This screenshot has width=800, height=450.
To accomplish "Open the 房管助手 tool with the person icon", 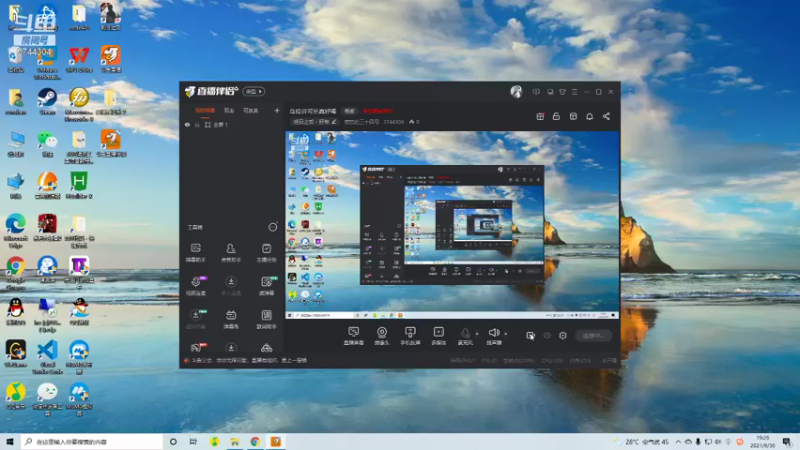I will (x=231, y=252).
